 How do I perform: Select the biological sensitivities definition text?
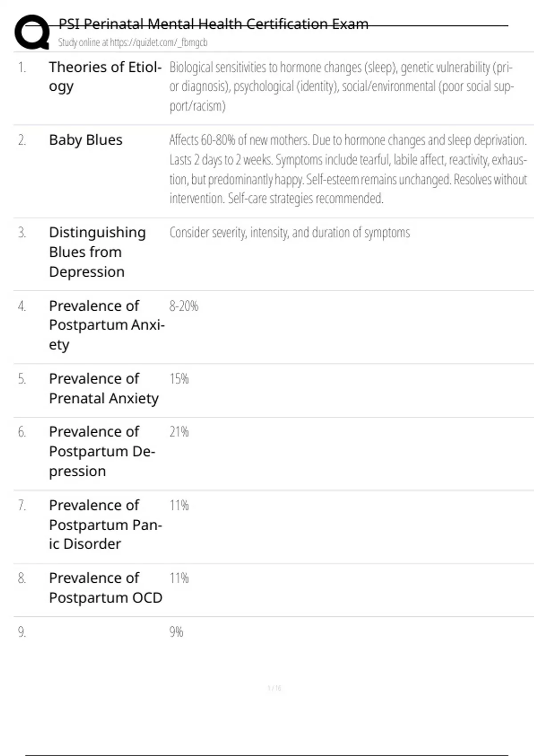click(x=341, y=87)
